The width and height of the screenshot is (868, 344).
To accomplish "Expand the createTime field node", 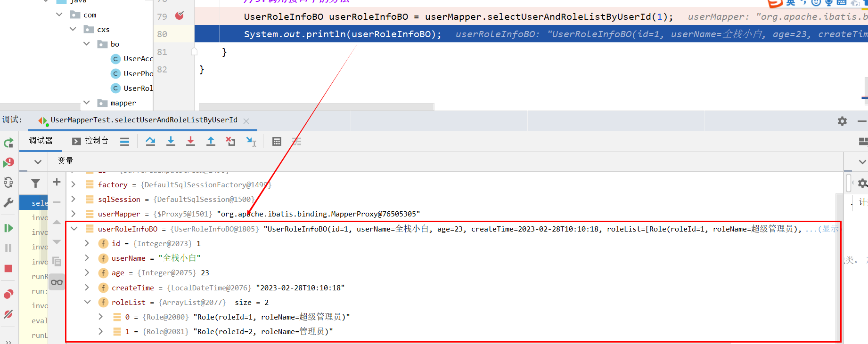I will click(x=87, y=287).
